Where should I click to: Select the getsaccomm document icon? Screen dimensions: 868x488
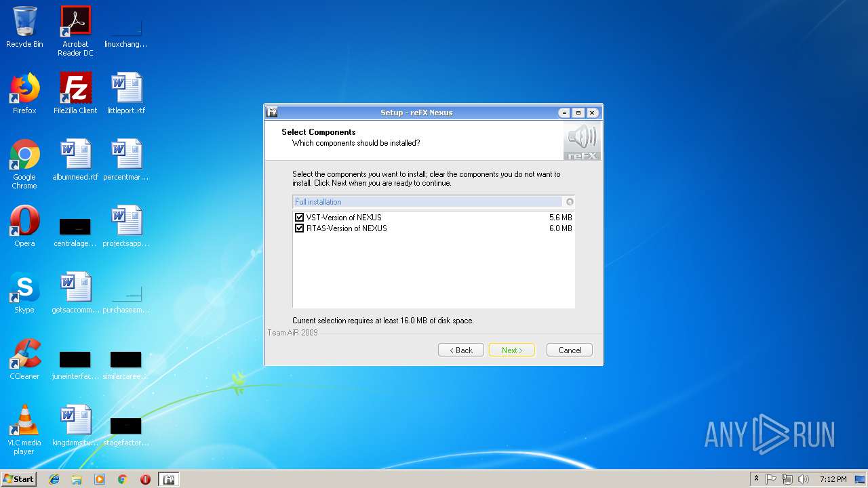pos(75,293)
